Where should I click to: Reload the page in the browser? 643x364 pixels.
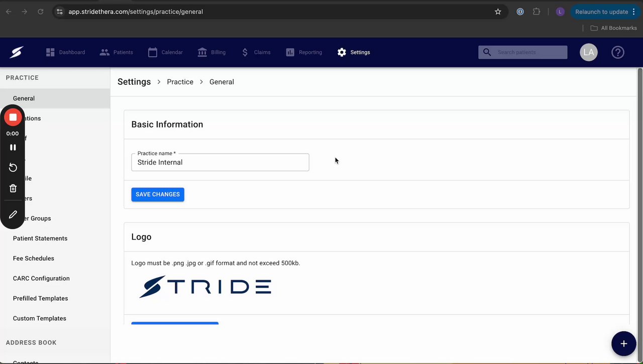tap(41, 12)
